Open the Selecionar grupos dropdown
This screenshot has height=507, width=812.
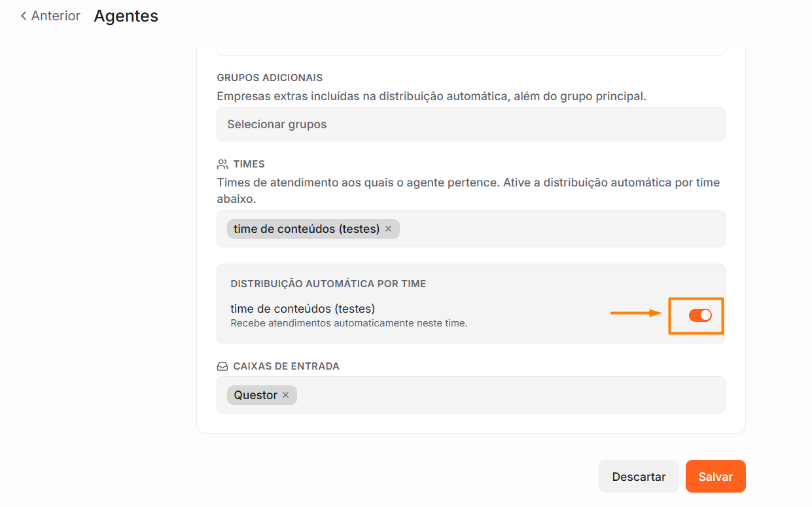pos(471,124)
